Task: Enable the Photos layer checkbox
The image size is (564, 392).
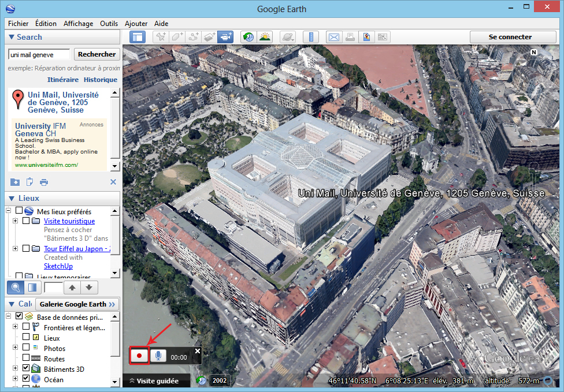Action: click(26, 347)
